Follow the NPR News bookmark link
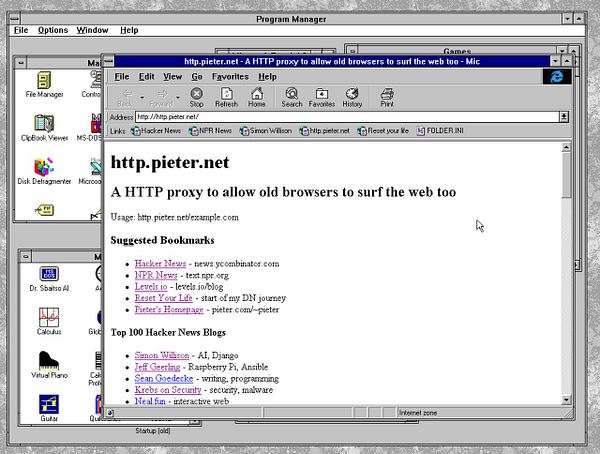Image resolution: width=600 pixels, height=454 pixels. [156, 275]
